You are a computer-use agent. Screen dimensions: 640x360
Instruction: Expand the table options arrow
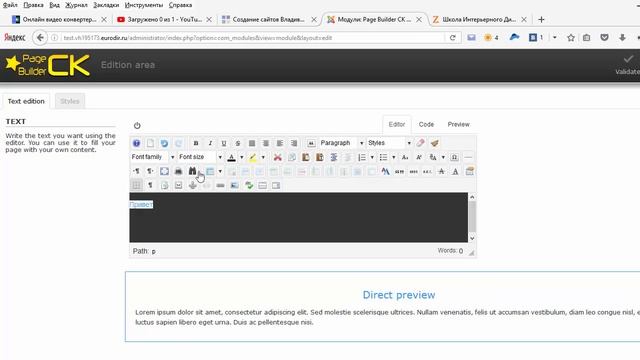pos(220,171)
